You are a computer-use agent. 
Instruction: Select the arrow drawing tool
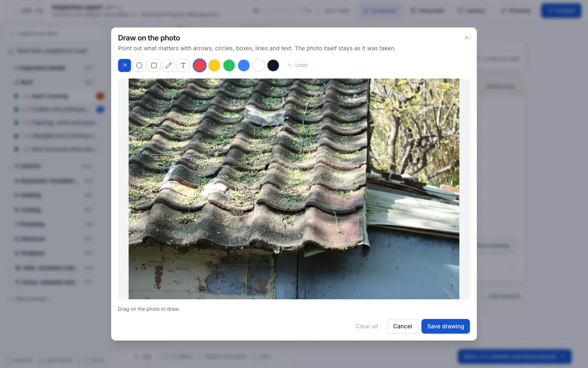[125, 65]
